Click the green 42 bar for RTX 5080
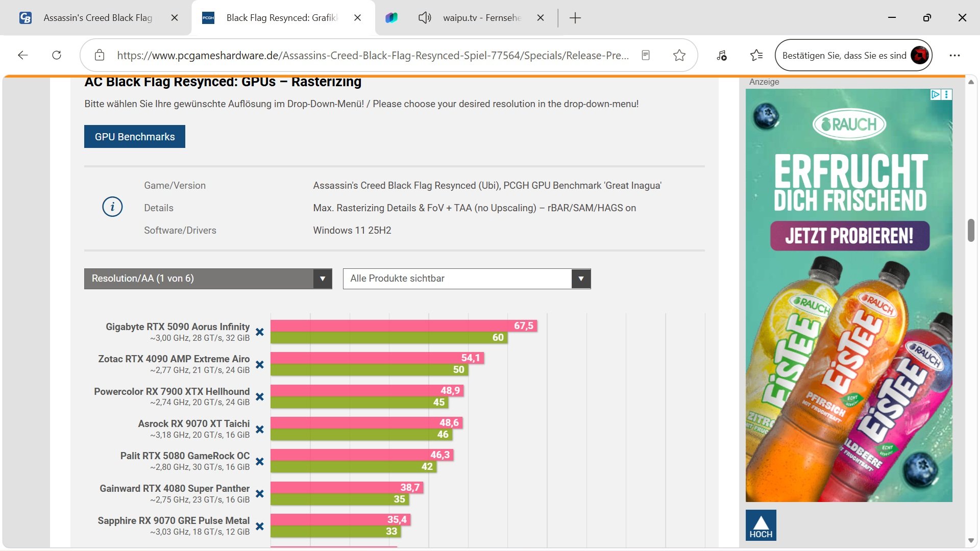Screen dimensions: 980x551 pos(353,466)
